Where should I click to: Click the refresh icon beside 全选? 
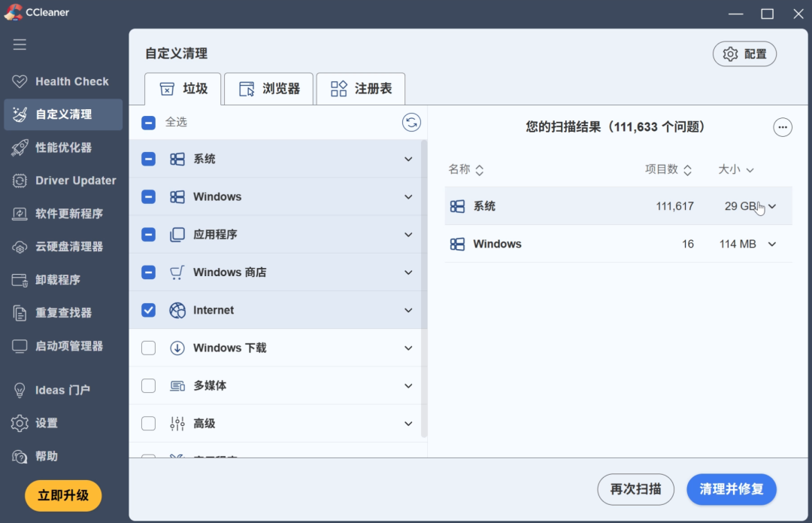(411, 123)
